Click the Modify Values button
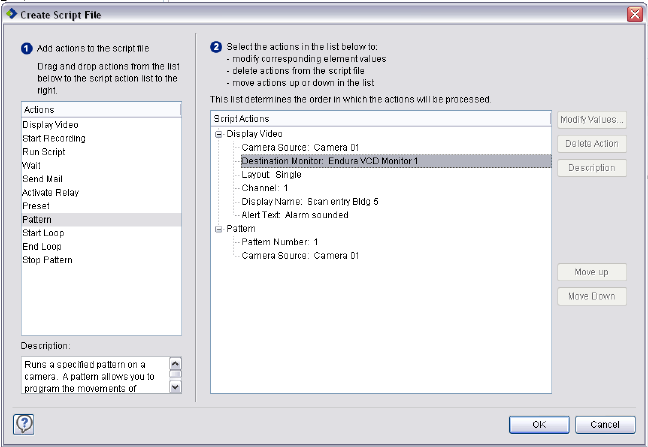The width and height of the screenshot is (648, 447). click(591, 120)
